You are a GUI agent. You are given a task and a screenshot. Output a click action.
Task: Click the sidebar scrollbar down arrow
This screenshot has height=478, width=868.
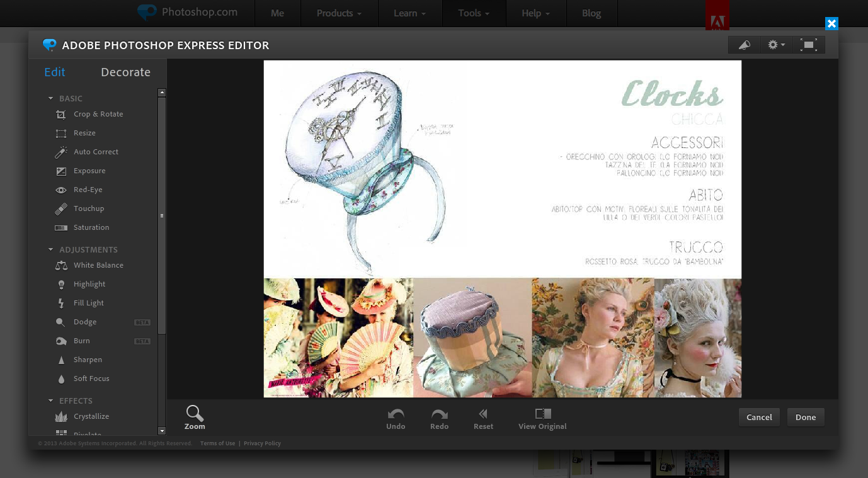tap(162, 431)
